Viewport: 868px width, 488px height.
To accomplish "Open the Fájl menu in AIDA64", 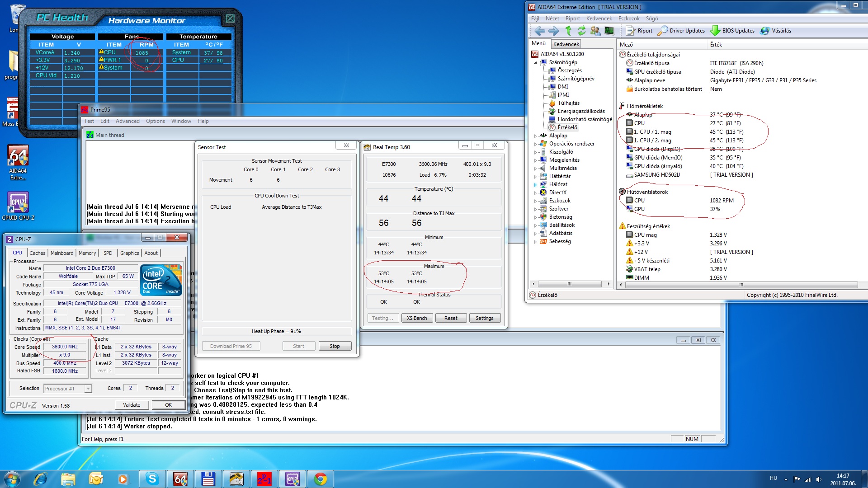I will tap(535, 19).
